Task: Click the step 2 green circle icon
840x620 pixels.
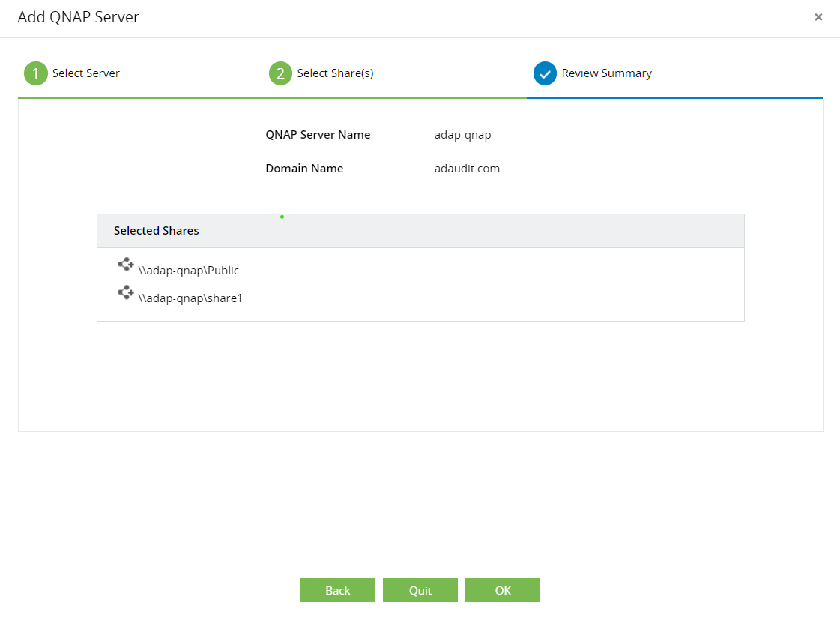Action: click(280, 73)
